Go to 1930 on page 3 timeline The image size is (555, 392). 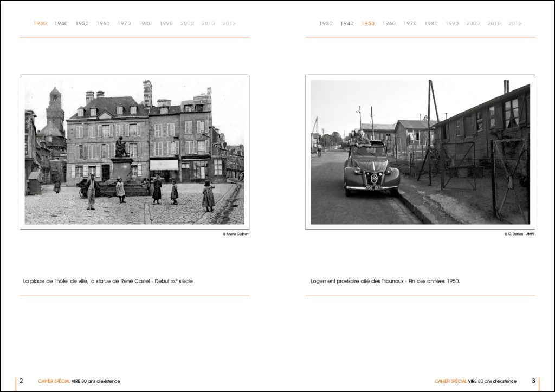pyautogui.click(x=326, y=24)
